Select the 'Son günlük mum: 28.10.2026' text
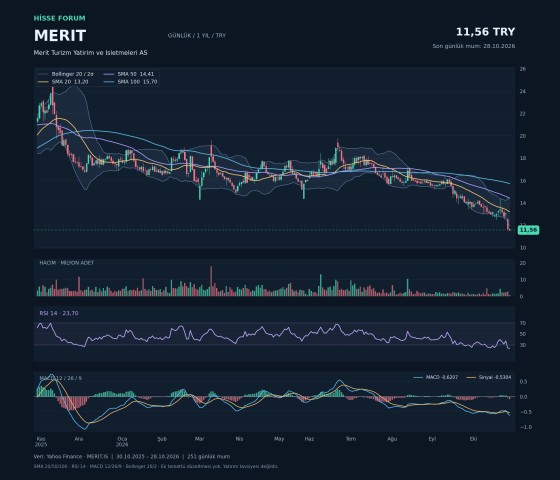 [x=474, y=46]
